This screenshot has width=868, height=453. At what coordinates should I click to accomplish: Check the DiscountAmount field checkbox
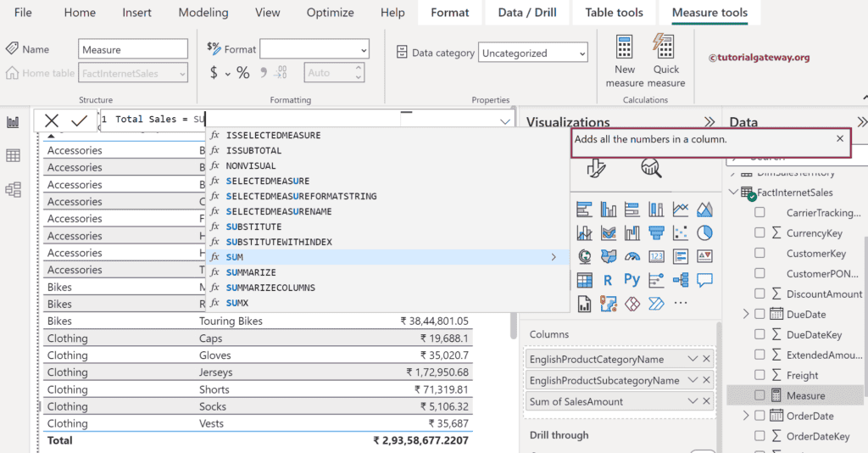pos(759,294)
